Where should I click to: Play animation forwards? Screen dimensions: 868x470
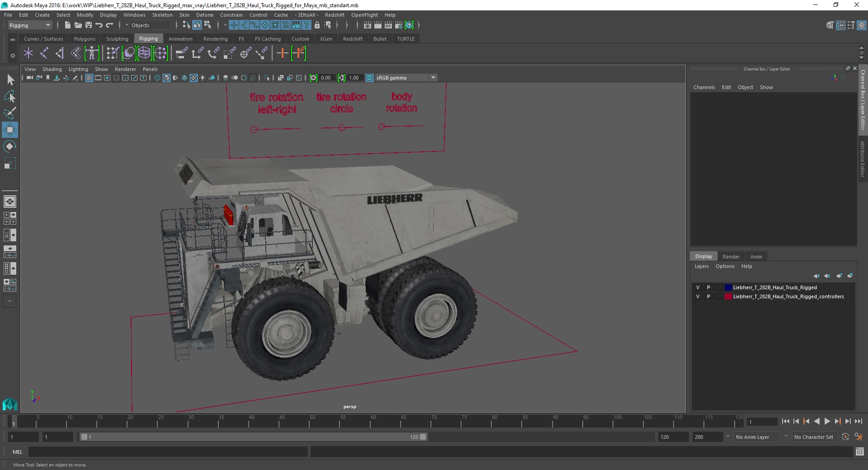click(827, 421)
